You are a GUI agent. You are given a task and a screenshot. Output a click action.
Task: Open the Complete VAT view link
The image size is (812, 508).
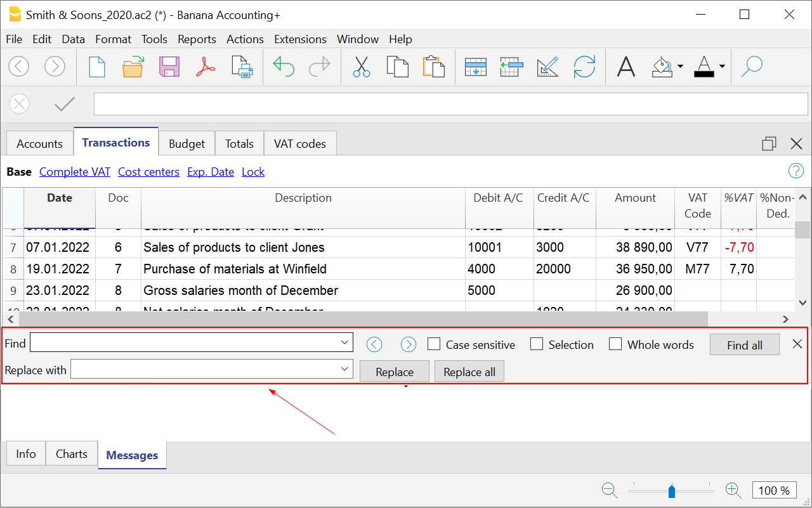[x=75, y=172]
